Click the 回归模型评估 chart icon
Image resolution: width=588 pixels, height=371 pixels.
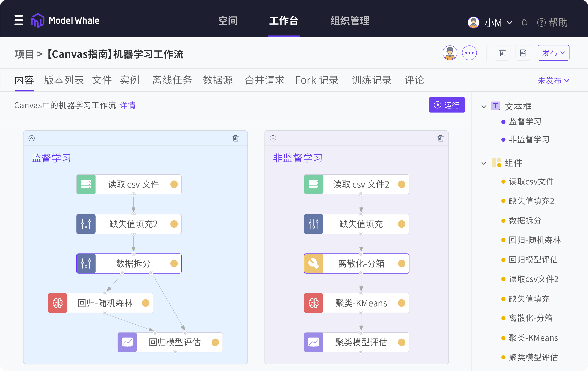click(x=127, y=342)
